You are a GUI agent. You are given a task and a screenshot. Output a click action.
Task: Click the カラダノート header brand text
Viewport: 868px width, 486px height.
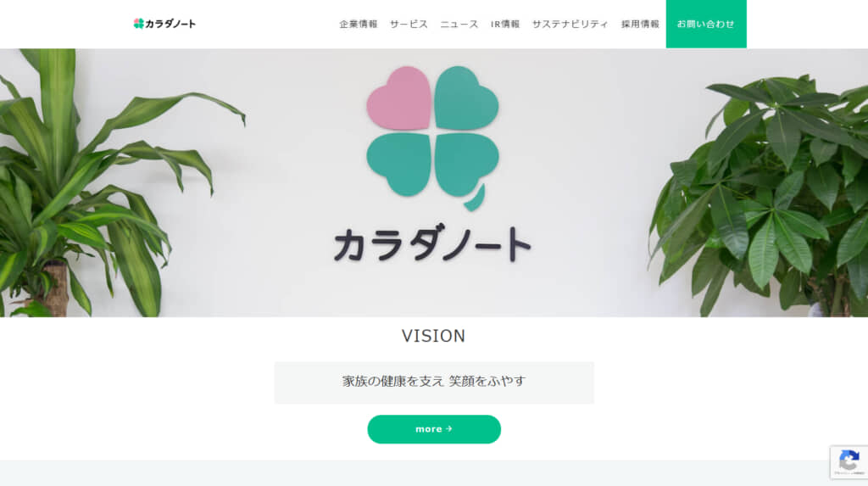tap(170, 24)
